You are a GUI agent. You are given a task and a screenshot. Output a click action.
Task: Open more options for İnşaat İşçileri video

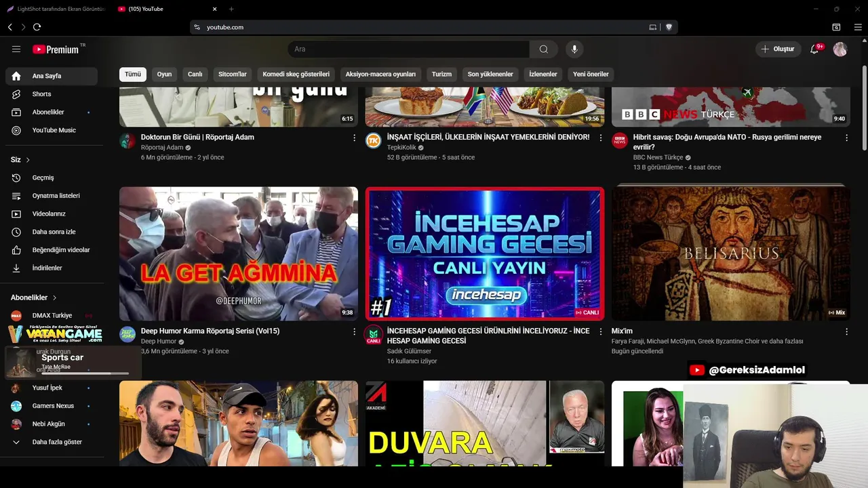coord(600,138)
